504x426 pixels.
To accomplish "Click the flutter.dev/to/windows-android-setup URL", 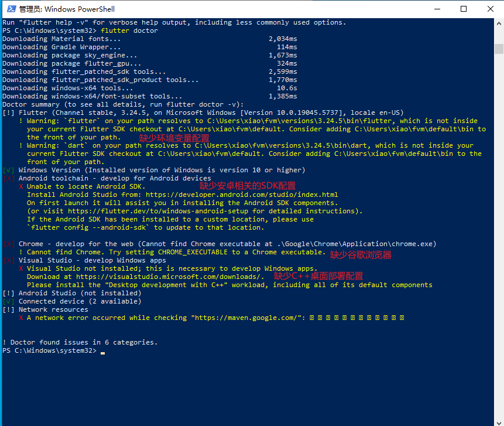I will click(x=158, y=211).
